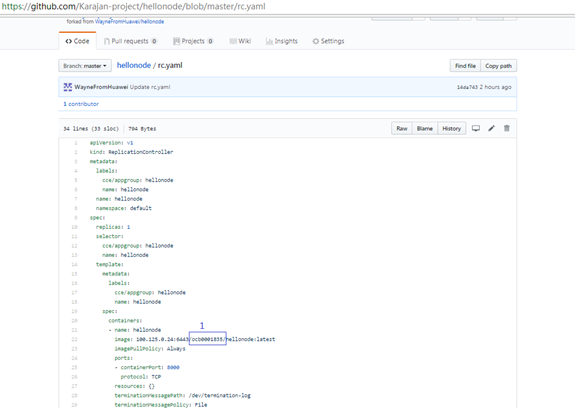This screenshot has width=575, height=416.
Task: Click the 'protocol: TCP' line
Action: point(141,377)
